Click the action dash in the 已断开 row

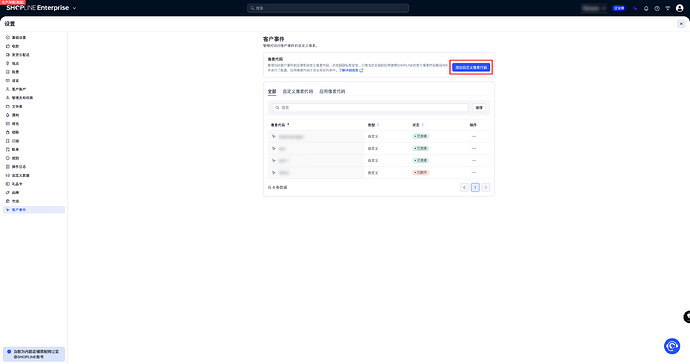tap(474, 173)
